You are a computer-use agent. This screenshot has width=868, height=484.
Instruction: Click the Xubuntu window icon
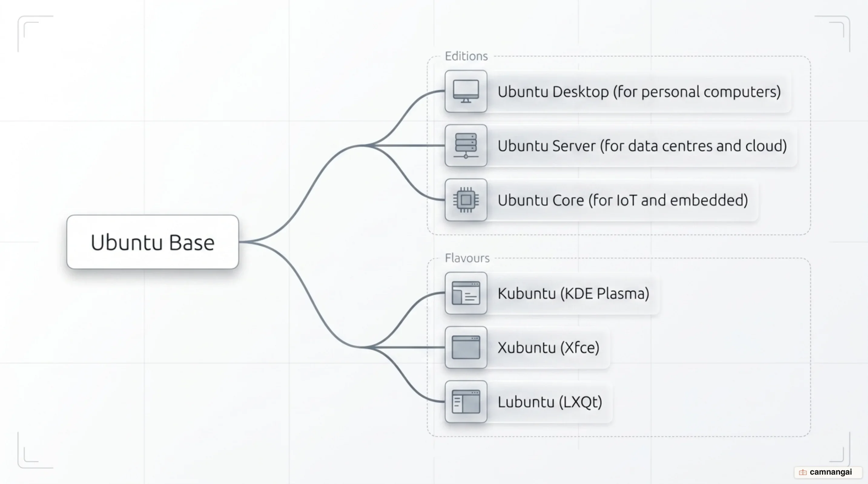coord(466,347)
